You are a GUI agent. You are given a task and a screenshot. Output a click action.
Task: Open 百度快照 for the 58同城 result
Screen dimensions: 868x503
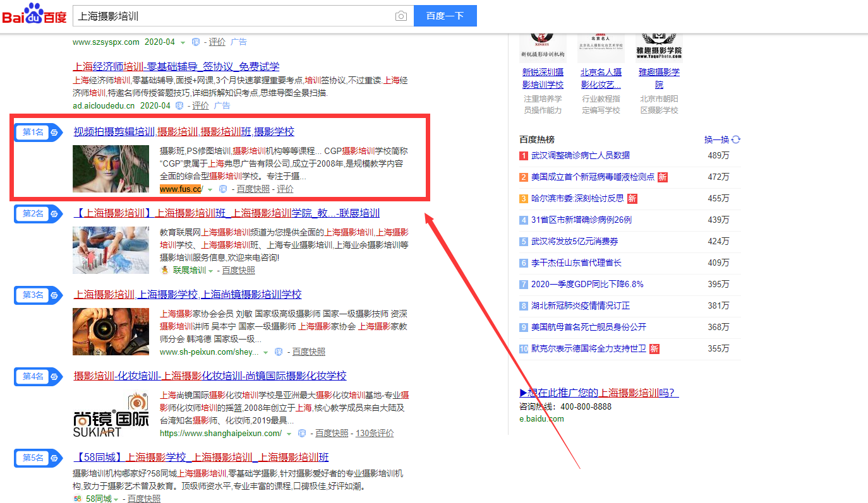tap(144, 499)
